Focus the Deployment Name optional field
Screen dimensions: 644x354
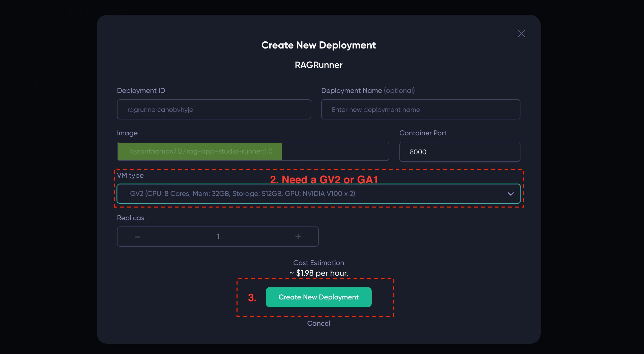420,109
